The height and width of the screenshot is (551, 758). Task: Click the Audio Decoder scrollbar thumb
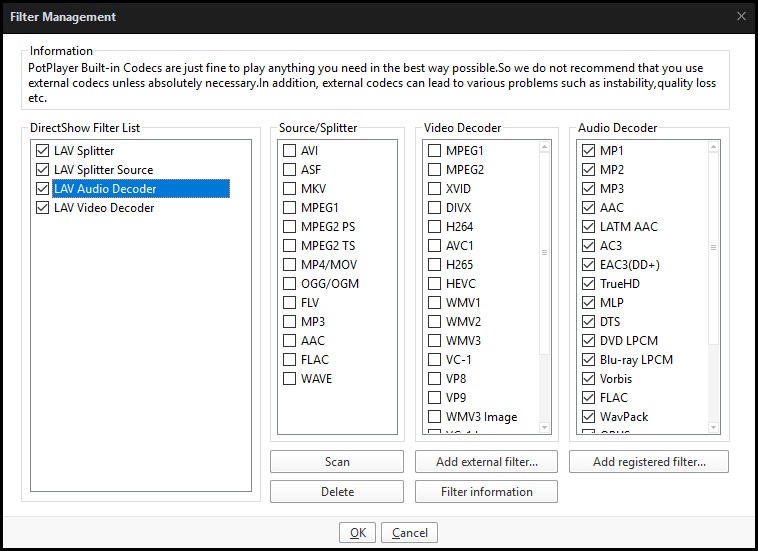(714, 248)
